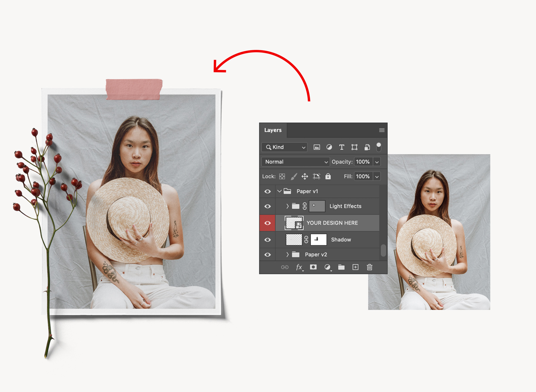This screenshot has height=392, width=536.
Task: Filter for adjustment layers icon
Action: [x=329, y=147]
